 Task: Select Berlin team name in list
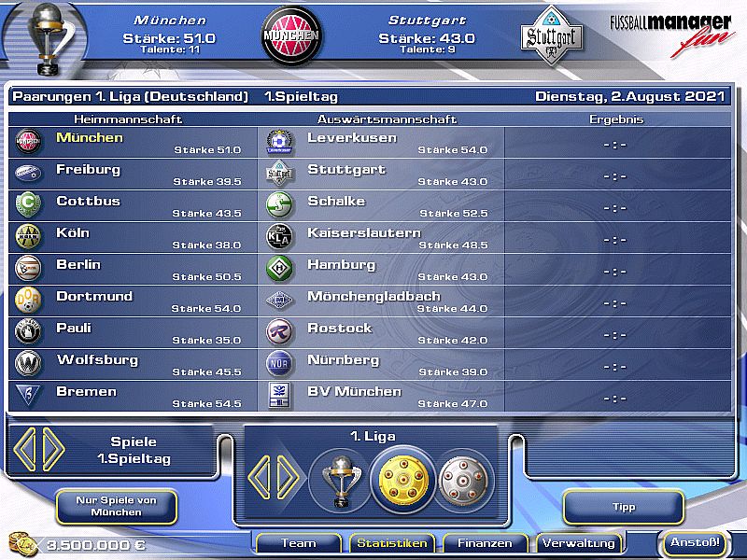[x=78, y=264]
